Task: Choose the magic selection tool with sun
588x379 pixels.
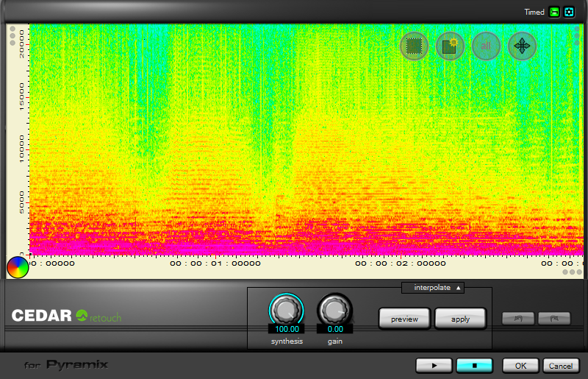Action: (x=450, y=46)
